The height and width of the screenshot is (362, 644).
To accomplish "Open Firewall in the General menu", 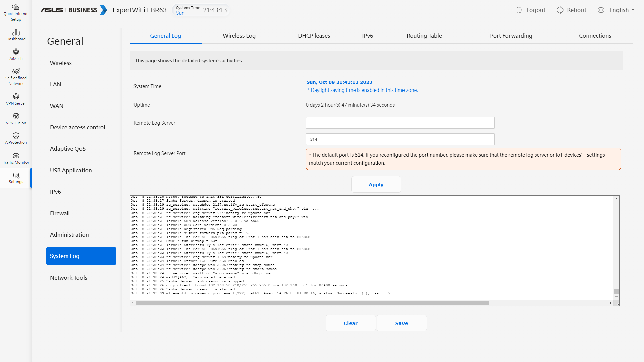I will pos(60,213).
